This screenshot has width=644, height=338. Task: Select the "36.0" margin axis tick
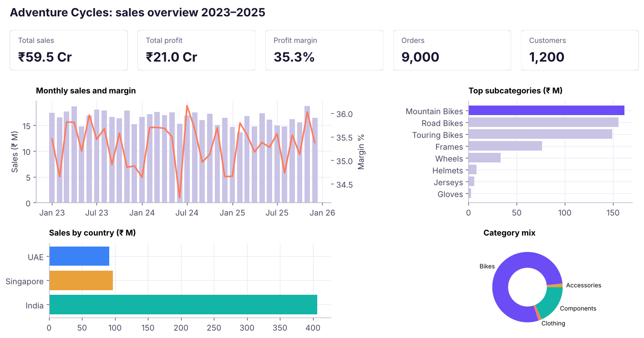344,114
